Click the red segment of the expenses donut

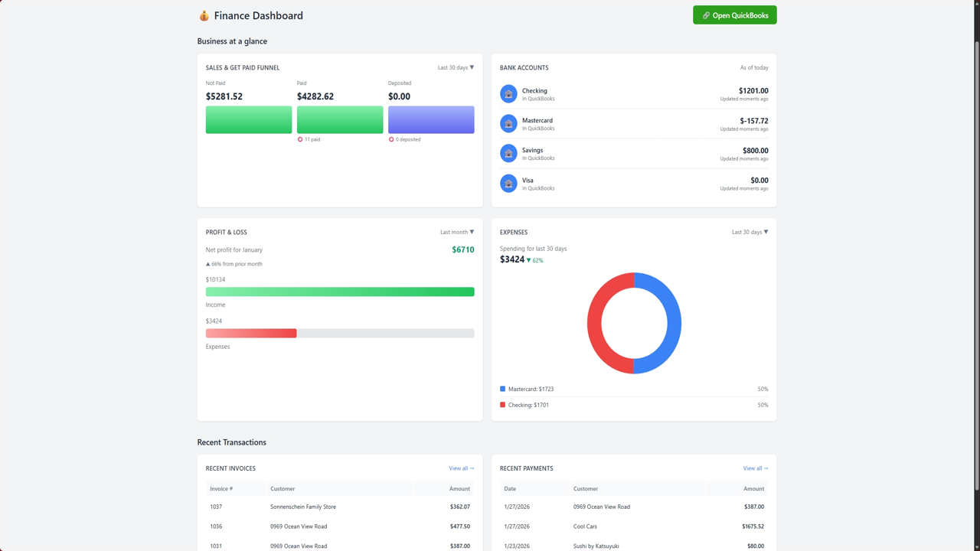[x=595, y=323]
